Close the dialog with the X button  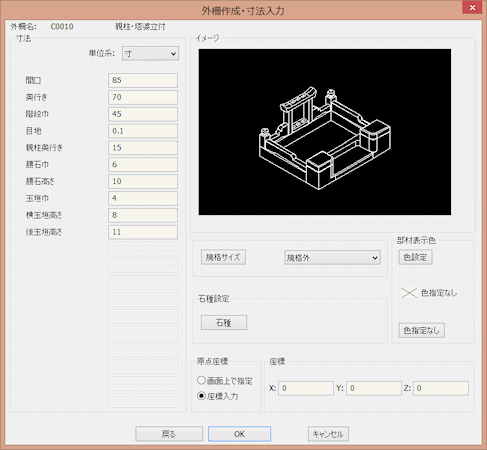472,7
